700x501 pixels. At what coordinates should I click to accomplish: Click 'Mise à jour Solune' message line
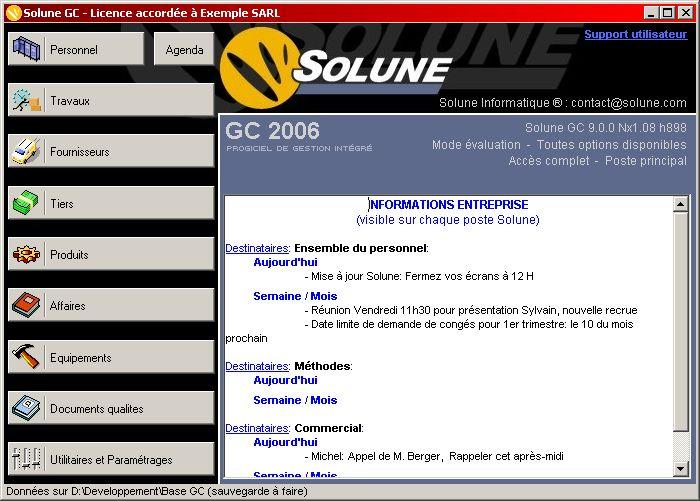tap(419, 276)
